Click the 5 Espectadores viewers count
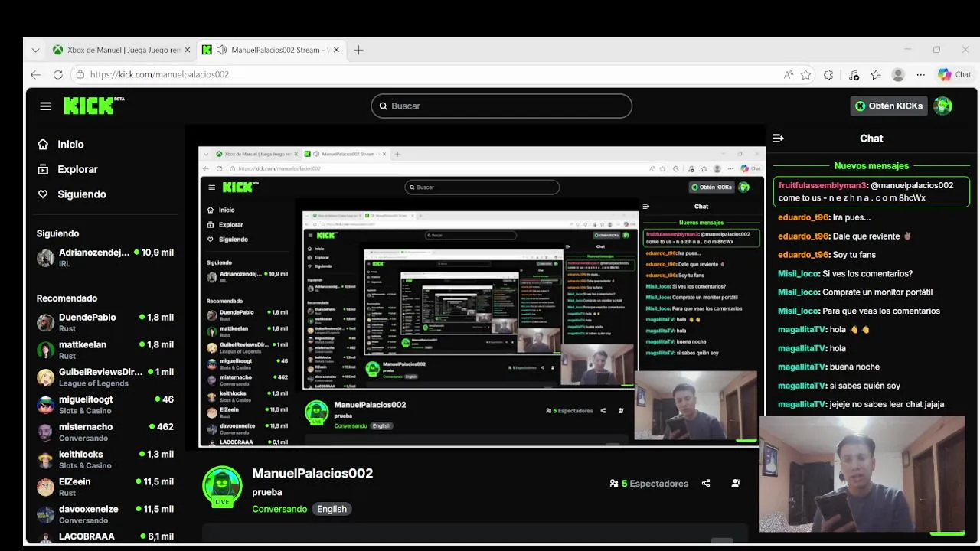 coord(649,483)
